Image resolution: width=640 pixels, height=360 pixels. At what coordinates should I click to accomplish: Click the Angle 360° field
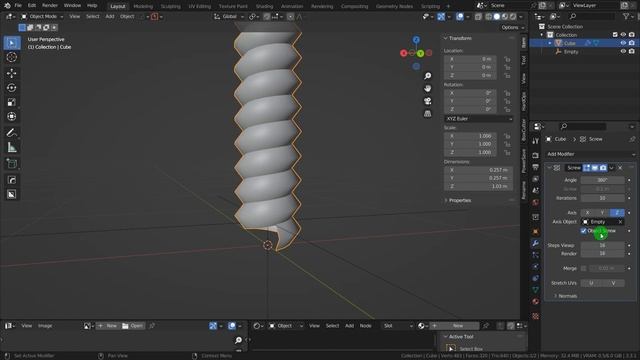602,180
